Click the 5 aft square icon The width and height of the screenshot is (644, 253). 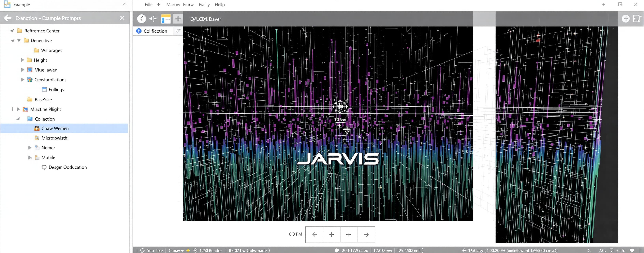coord(611,250)
